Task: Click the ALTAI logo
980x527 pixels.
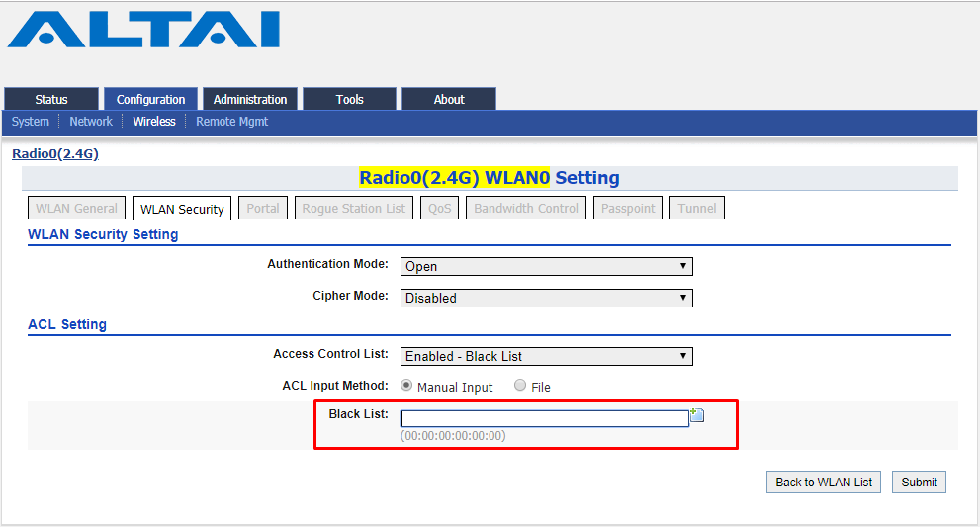Action: click(143, 30)
